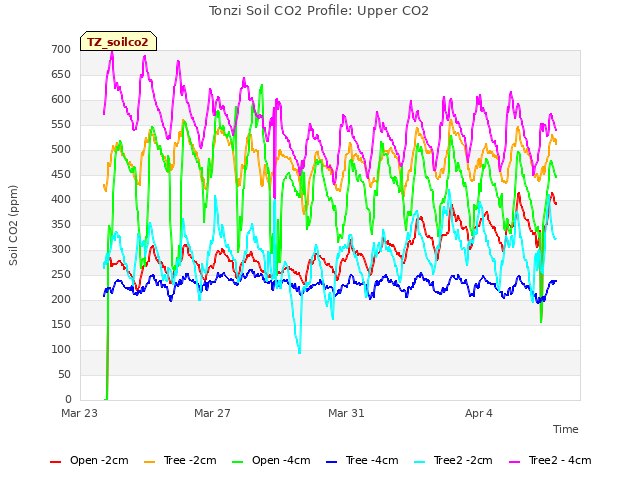Select the Open -2cm legend label
The height and width of the screenshot is (480, 640).
coord(99,460)
